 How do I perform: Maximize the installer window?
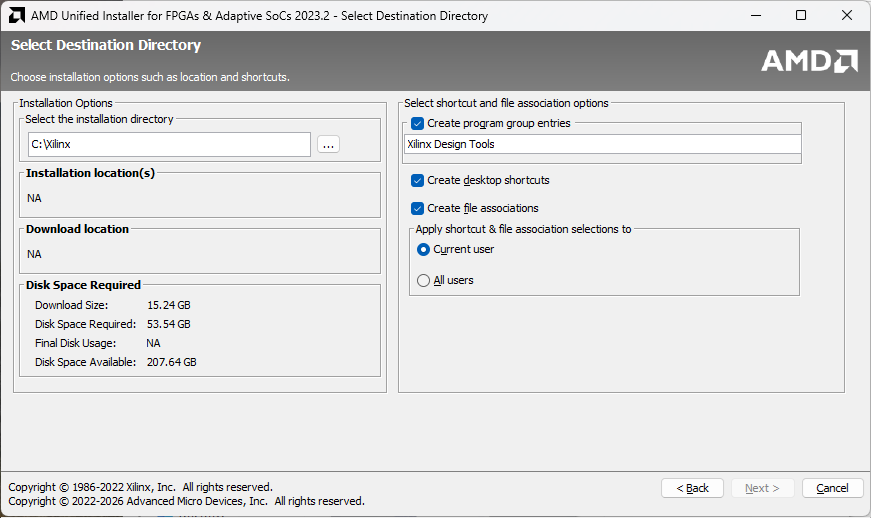800,16
